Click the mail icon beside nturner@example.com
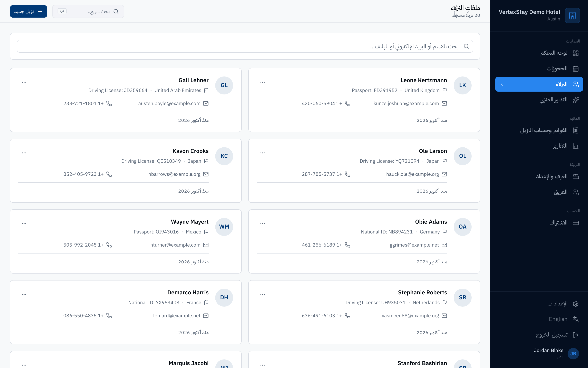The image size is (588, 368). click(x=206, y=245)
